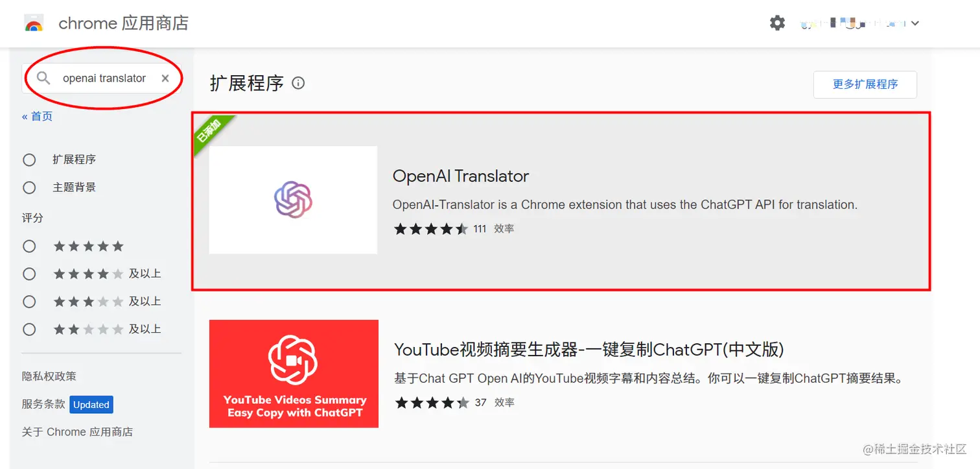
Task: Select the 主题背景 radio button
Action: click(x=29, y=187)
